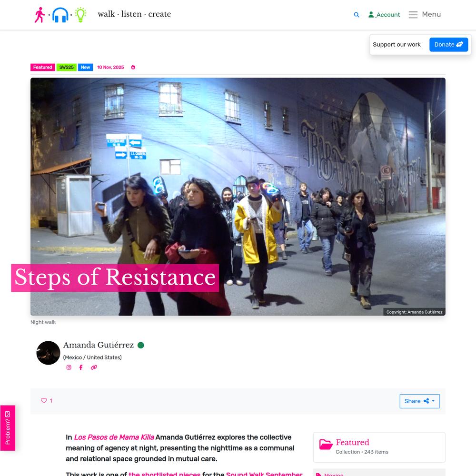
Task: Open the Problem? feedback tab
Action: 8,428
